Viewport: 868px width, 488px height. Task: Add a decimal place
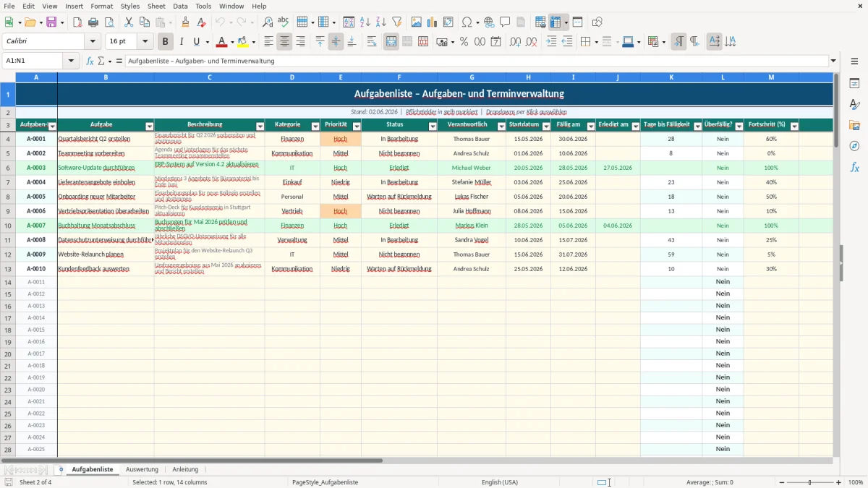(516, 42)
